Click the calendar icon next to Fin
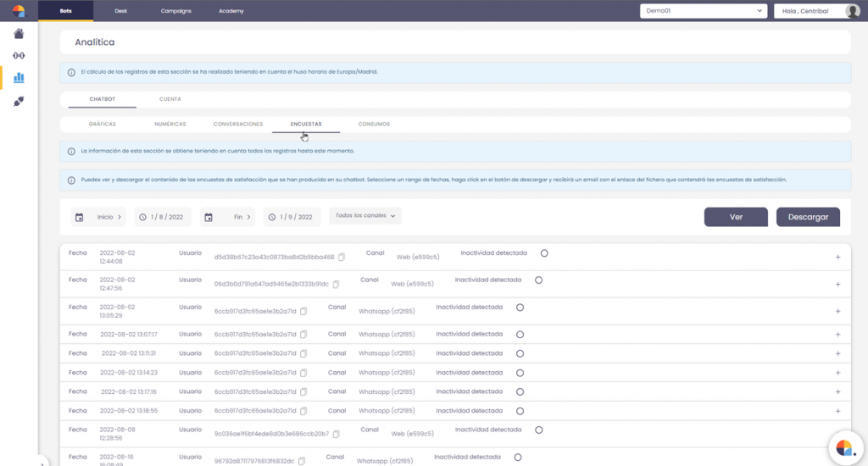The image size is (868, 466). [209, 218]
